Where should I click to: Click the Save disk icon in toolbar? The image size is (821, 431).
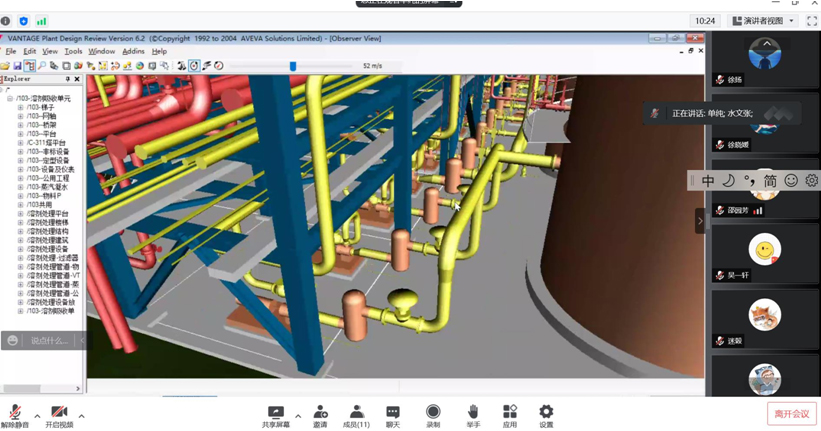(17, 66)
